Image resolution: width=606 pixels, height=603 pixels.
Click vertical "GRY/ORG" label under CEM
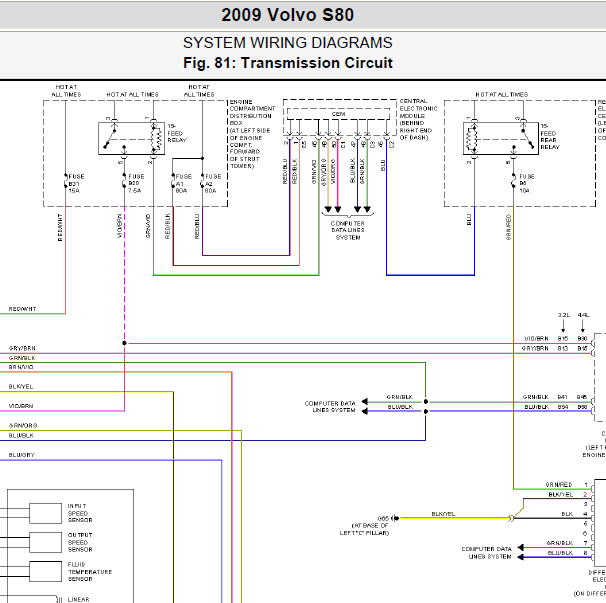[x=323, y=172]
